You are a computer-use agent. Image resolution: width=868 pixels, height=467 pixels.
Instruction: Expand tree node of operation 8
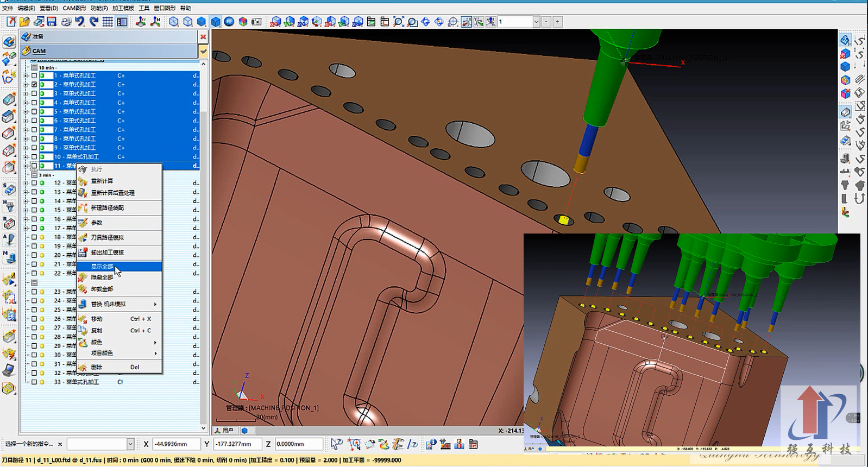click(26, 138)
